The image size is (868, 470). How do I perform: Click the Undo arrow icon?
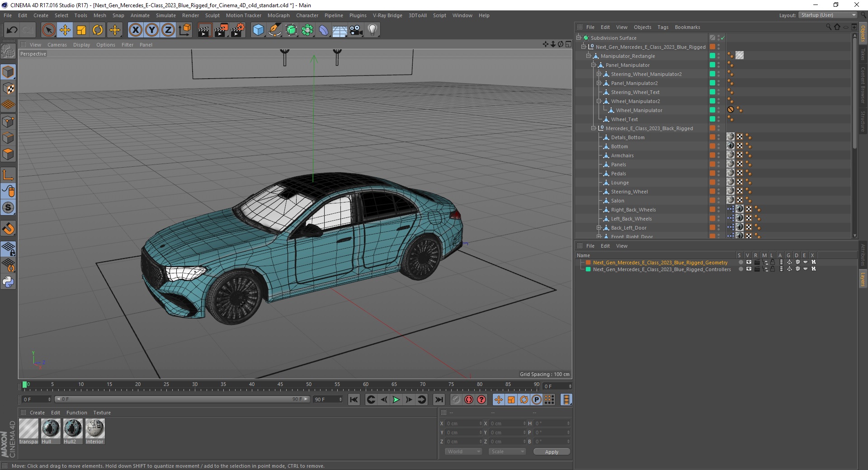12,30
